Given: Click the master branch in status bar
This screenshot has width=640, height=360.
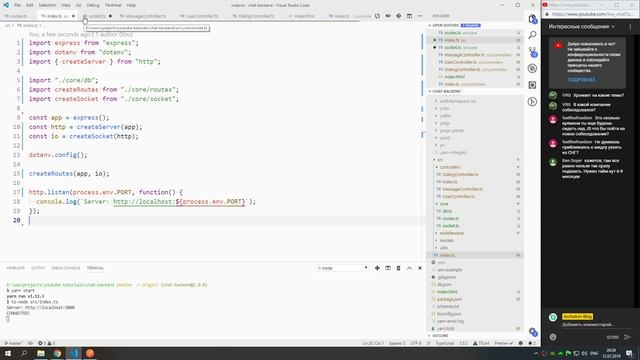Looking at the screenshot, I should (x=13, y=343).
